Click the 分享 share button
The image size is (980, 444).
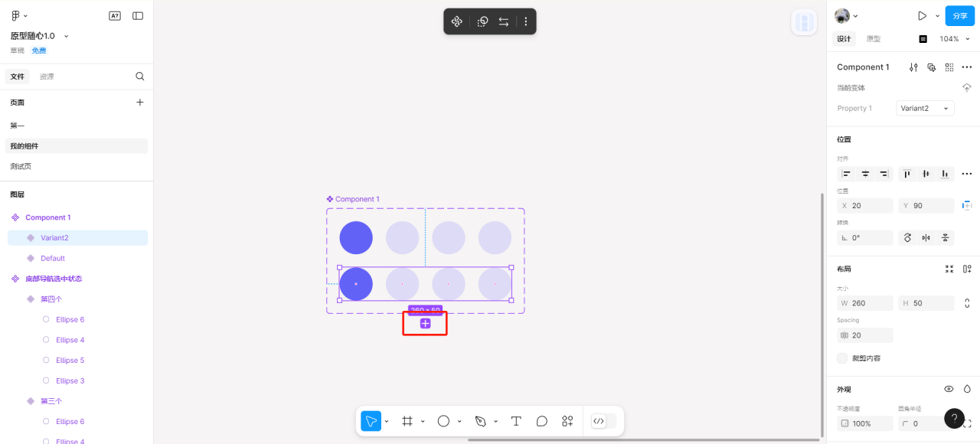tap(960, 15)
